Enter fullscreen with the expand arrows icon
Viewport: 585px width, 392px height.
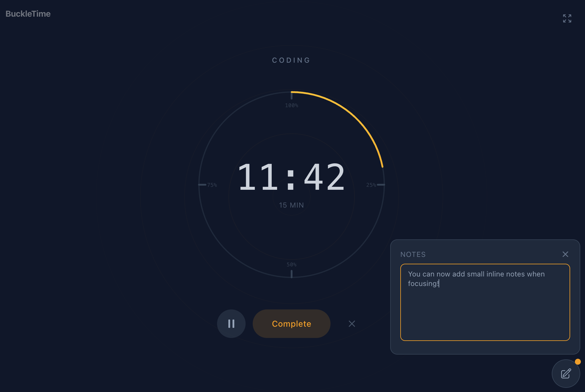[567, 18]
